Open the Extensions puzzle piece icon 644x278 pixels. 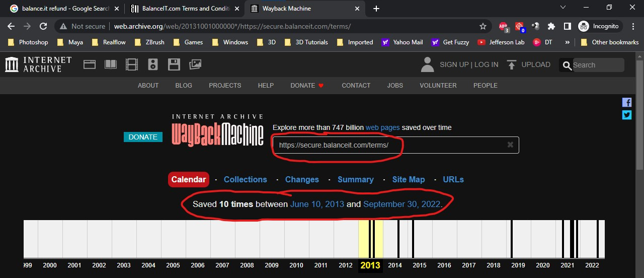click(551, 26)
